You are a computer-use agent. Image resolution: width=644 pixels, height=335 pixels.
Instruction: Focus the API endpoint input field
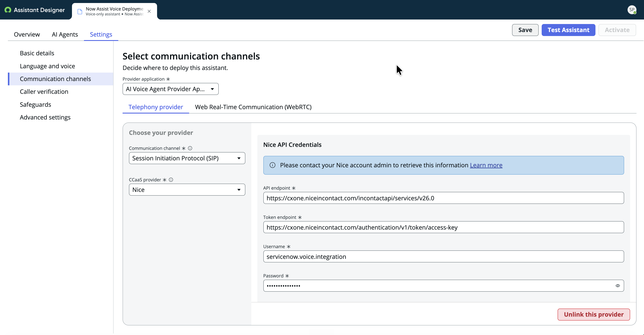pyautogui.click(x=443, y=198)
